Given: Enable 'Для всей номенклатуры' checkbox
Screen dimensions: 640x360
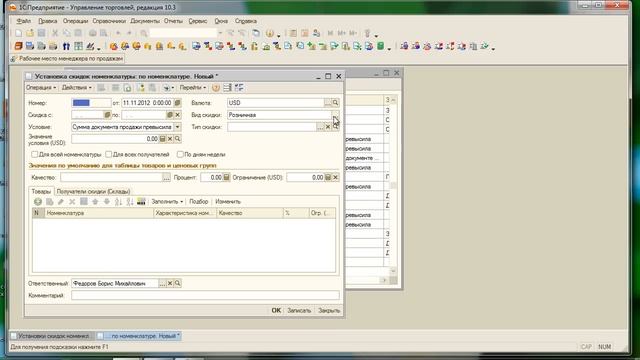Looking at the screenshot, I should coord(35,154).
